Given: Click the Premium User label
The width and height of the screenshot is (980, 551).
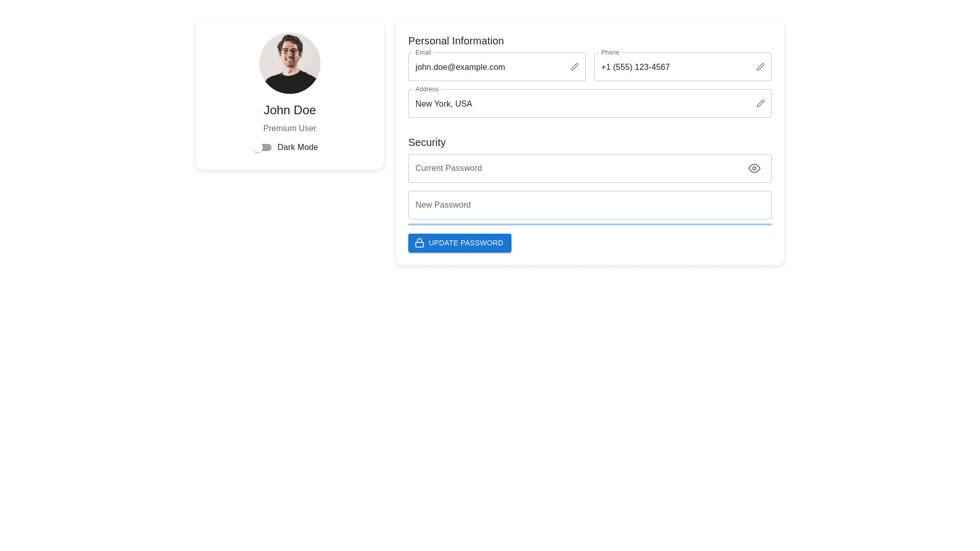Looking at the screenshot, I should click(289, 129).
